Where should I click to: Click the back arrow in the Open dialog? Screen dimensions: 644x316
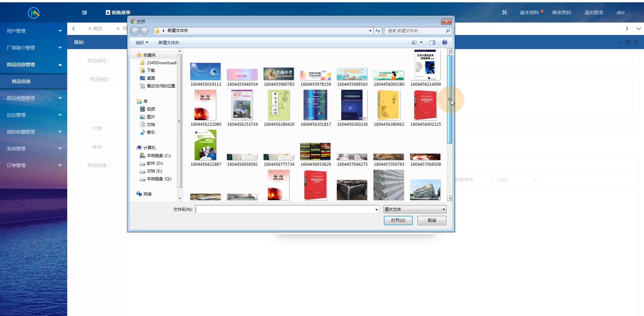tap(135, 31)
